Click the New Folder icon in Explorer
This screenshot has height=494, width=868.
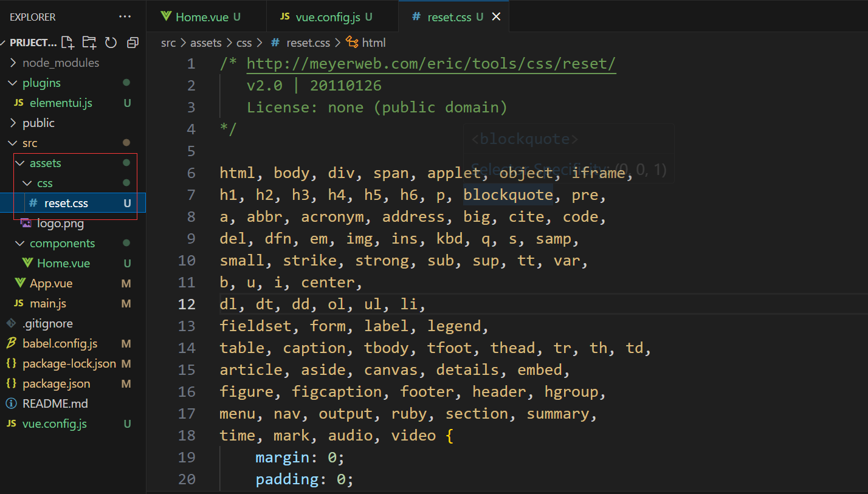[89, 43]
